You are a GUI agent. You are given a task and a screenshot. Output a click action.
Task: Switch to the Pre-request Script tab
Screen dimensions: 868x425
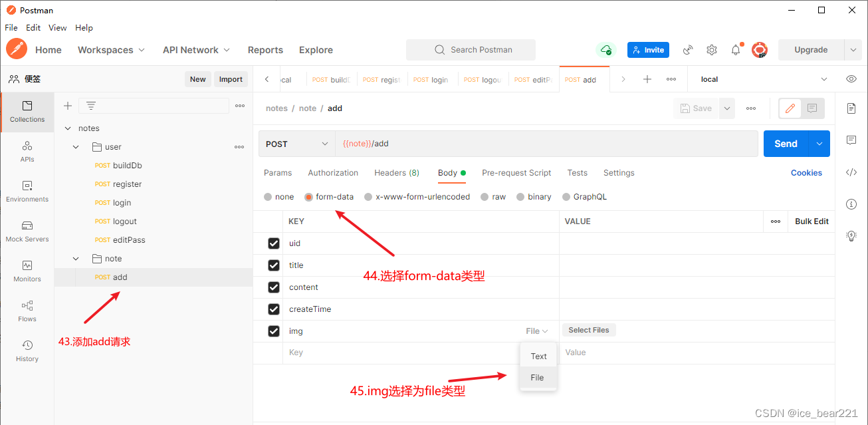point(516,173)
